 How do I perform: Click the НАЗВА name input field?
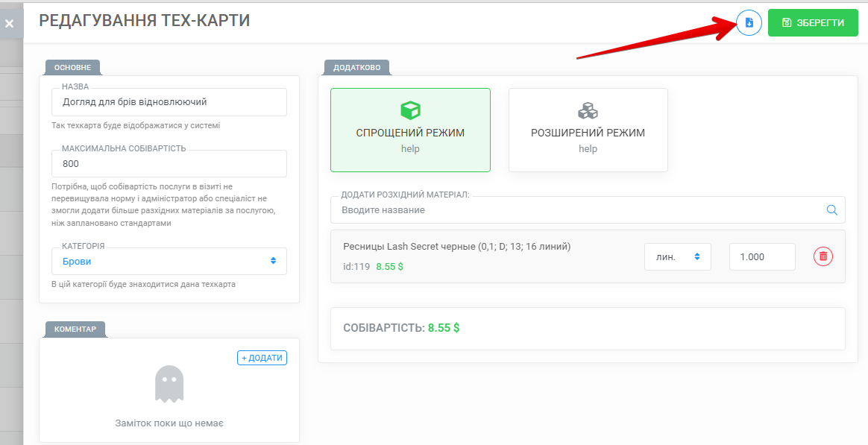pyautogui.click(x=169, y=102)
